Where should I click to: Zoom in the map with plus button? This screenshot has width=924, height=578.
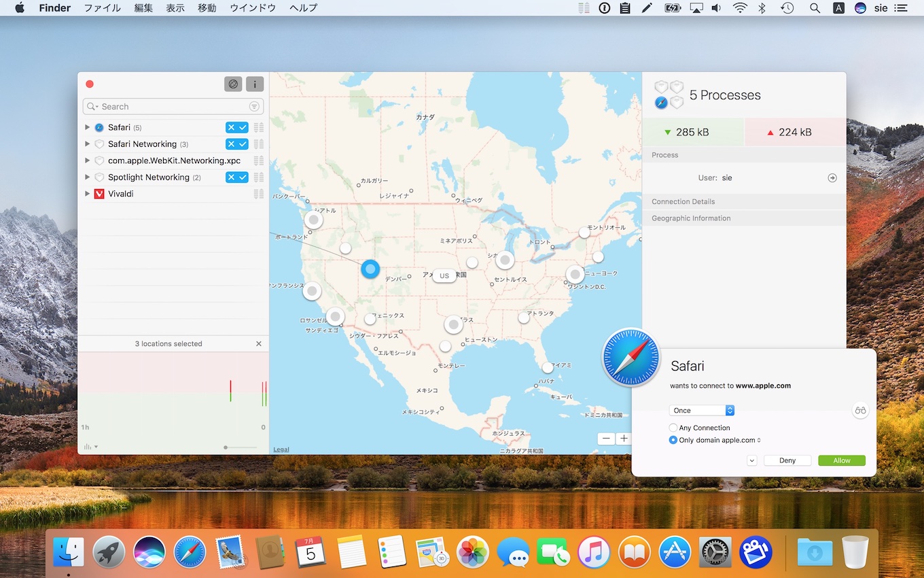pos(624,439)
